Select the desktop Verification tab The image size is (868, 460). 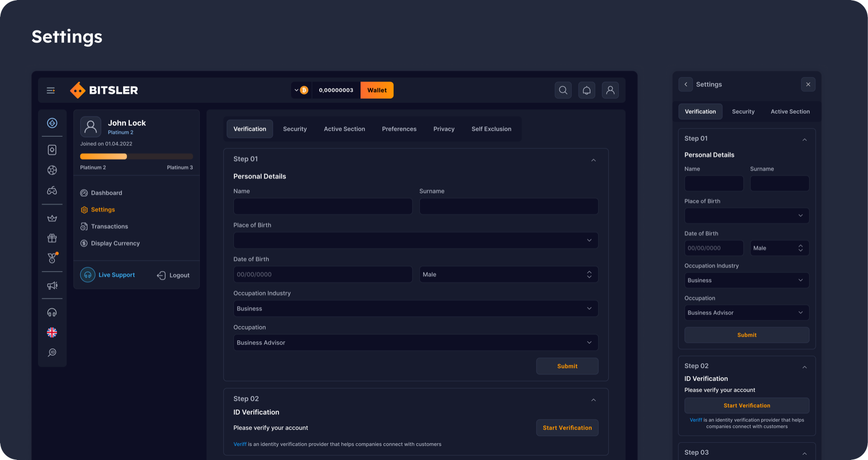click(250, 129)
